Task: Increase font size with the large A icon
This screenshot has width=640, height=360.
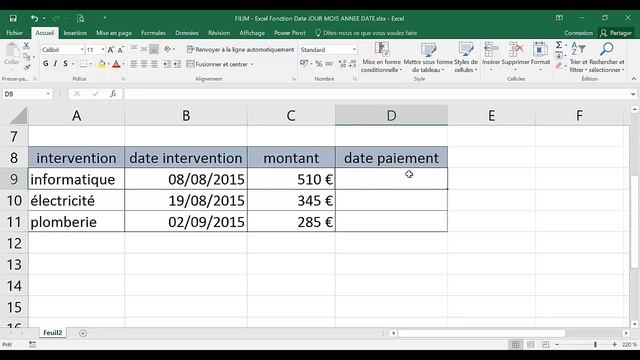Action: [x=111, y=50]
